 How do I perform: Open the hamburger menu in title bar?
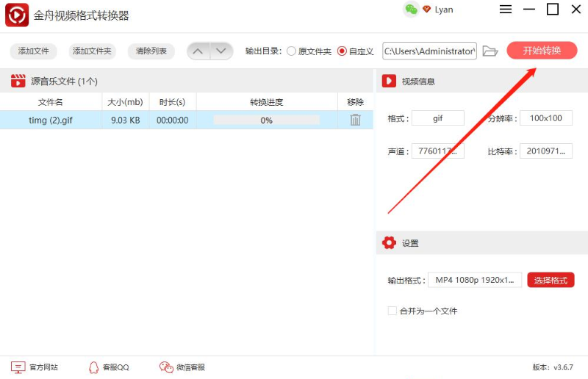pos(506,10)
